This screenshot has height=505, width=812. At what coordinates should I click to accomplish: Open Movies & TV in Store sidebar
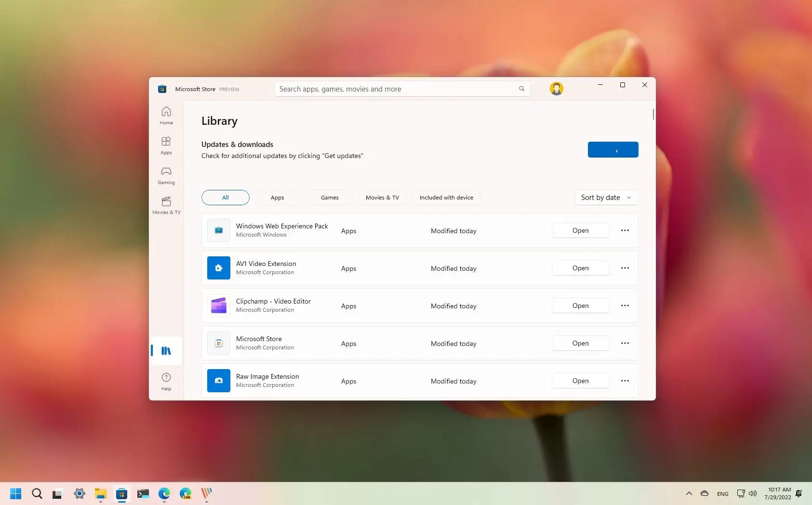click(166, 205)
